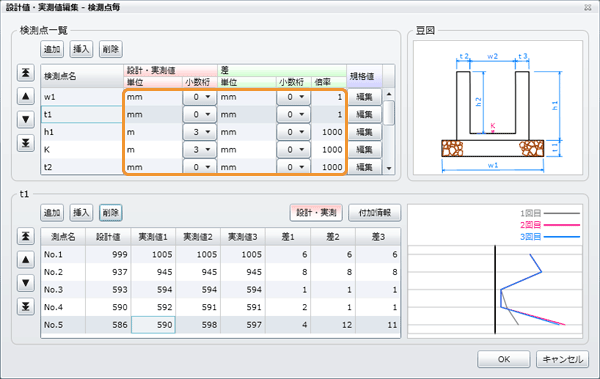Click 編集 for t1 規格値
600x379 pixels.
tap(364, 114)
